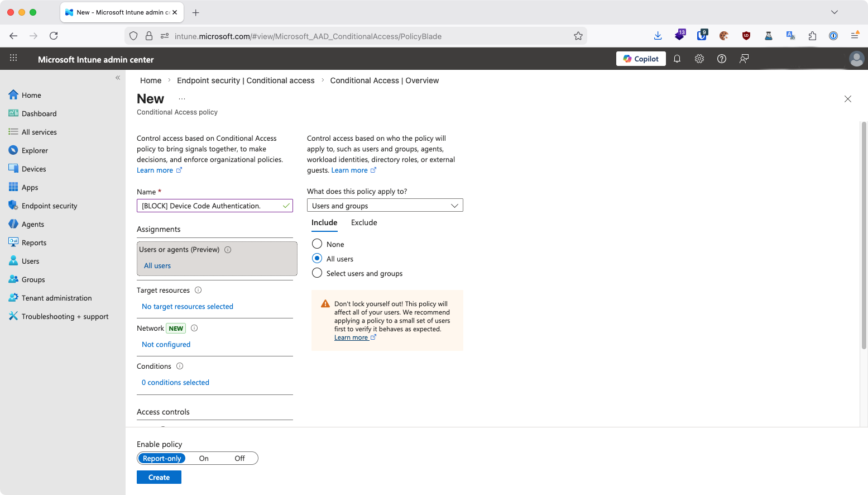This screenshot has width=868, height=495.
Task: Set Enable policy to On
Action: (x=204, y=458)
